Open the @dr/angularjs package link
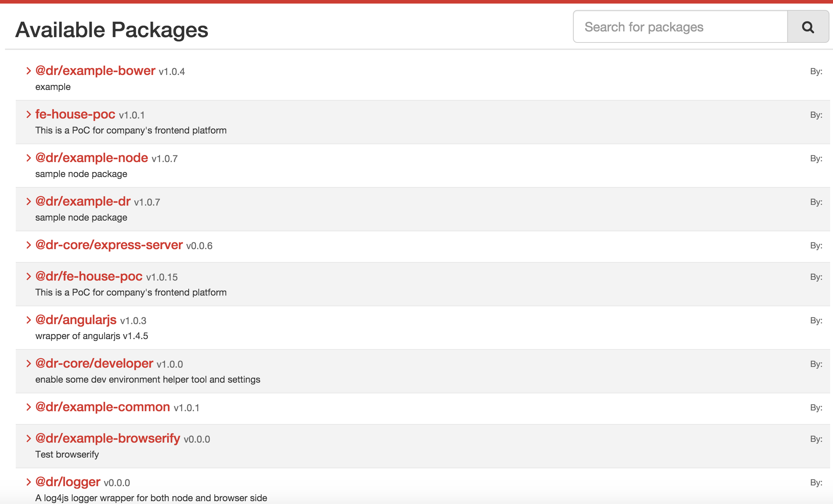This screenshot has width=833, height=504. point(76,320)
